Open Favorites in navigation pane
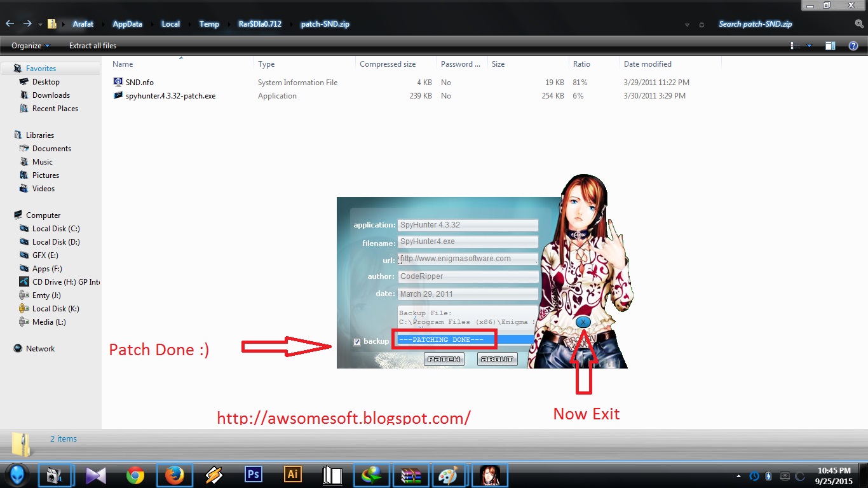 (41, 69)
